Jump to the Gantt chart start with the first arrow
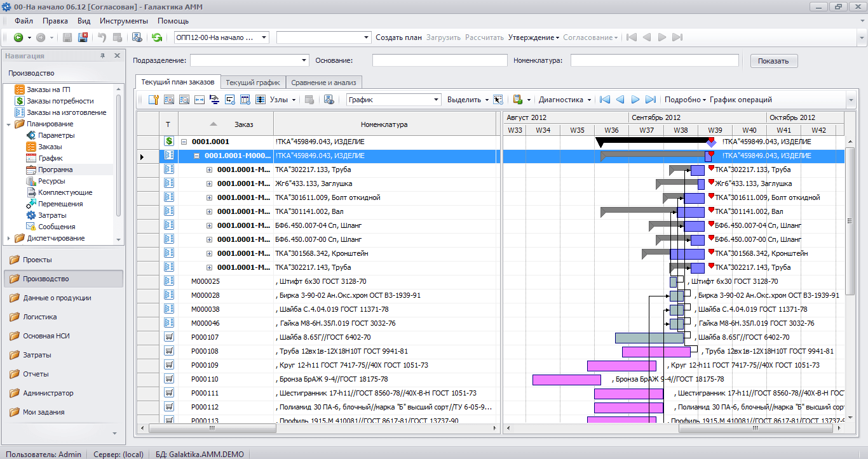Screen dimensions: 868x459 point(605,100)
